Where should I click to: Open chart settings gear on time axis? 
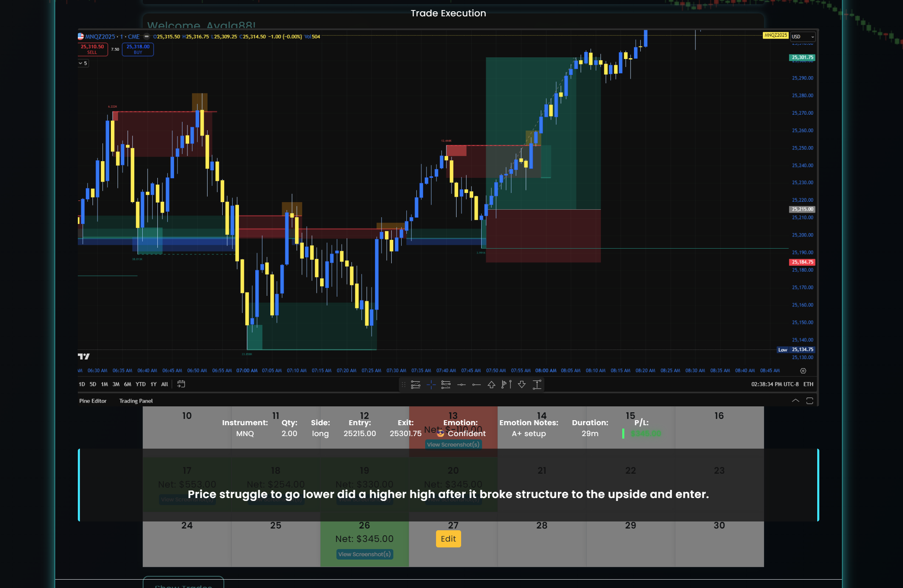803,371
